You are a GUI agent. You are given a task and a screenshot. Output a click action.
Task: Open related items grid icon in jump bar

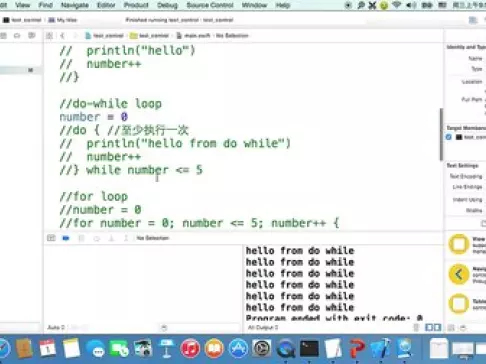[49, 36]
